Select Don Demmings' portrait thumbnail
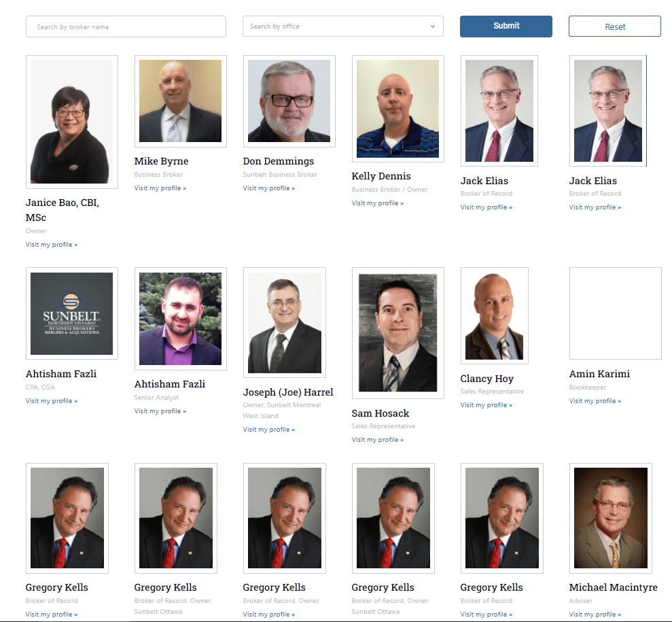The height and width of the screenshot is (622, 672). click(x=289, y=101)
